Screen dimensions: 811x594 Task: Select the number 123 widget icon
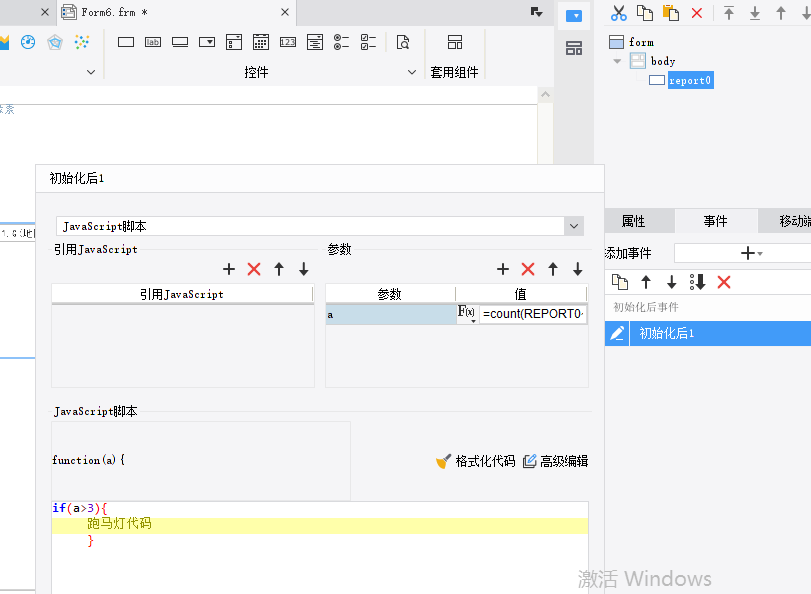pyautogui.click(x=288, y=42)
